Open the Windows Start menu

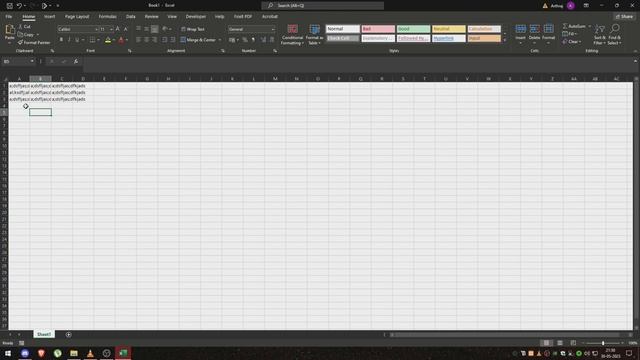coord(8,353)
